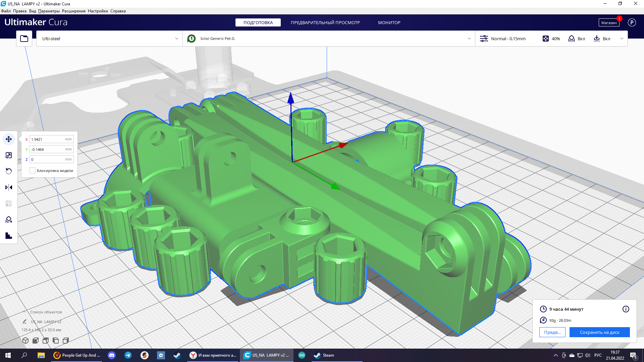
Task: Click the Магазин button
Action: point(608,22)
